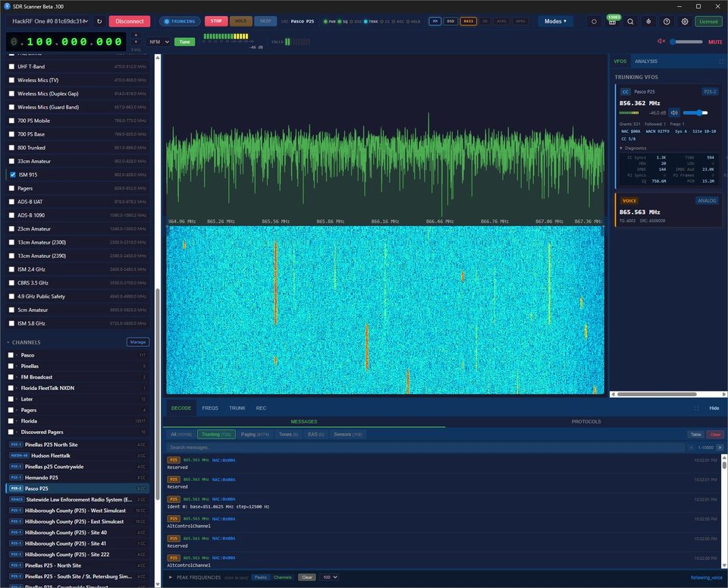This screenshot has width=728, height=588.
Task: Uncheck the ISM 915 band checkbox
Action: coord(13,175)
